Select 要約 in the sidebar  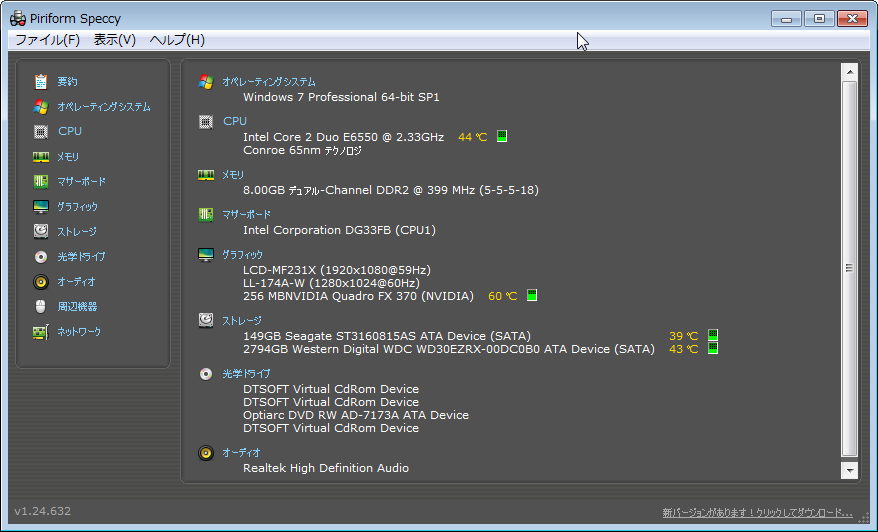(67, 82)
